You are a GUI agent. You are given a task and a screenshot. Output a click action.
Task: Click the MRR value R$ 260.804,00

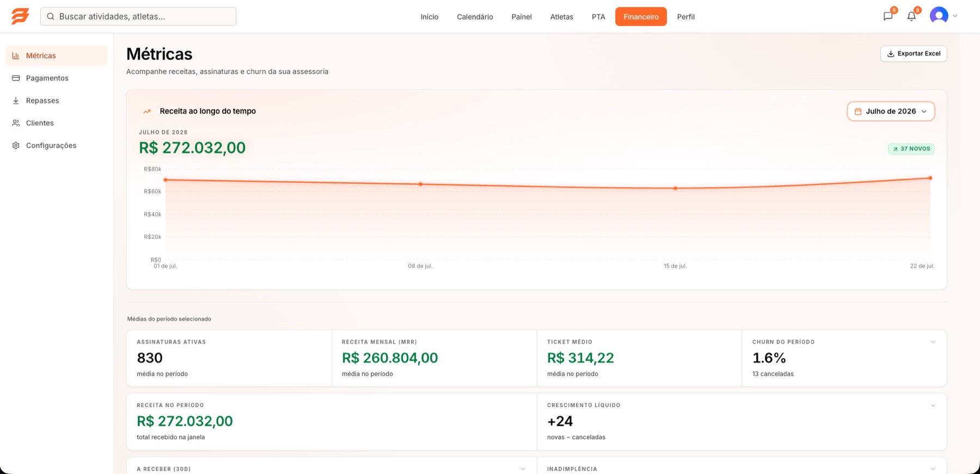pos(390,358)
